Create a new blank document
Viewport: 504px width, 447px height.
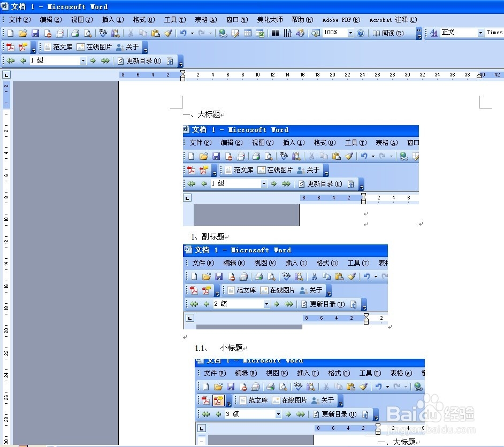pyautogui.click(x=11, y=33)
